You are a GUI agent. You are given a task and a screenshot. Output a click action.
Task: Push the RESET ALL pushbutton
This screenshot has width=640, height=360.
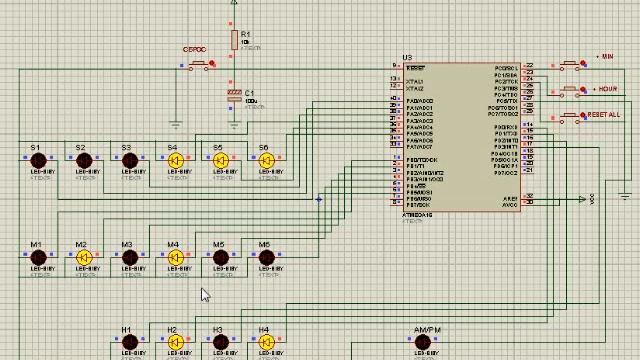pyautogui.click(x=570, y=118)
